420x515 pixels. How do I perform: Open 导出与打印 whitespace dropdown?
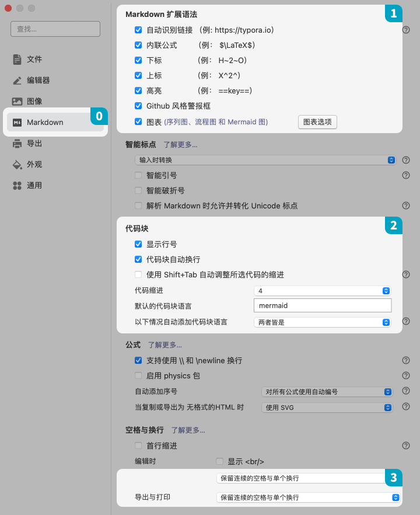308,497
